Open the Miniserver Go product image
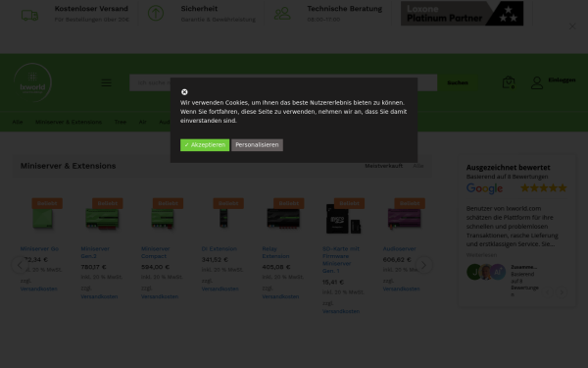The height and width of the screenshot is (368, 588). (x=42, y=218)
